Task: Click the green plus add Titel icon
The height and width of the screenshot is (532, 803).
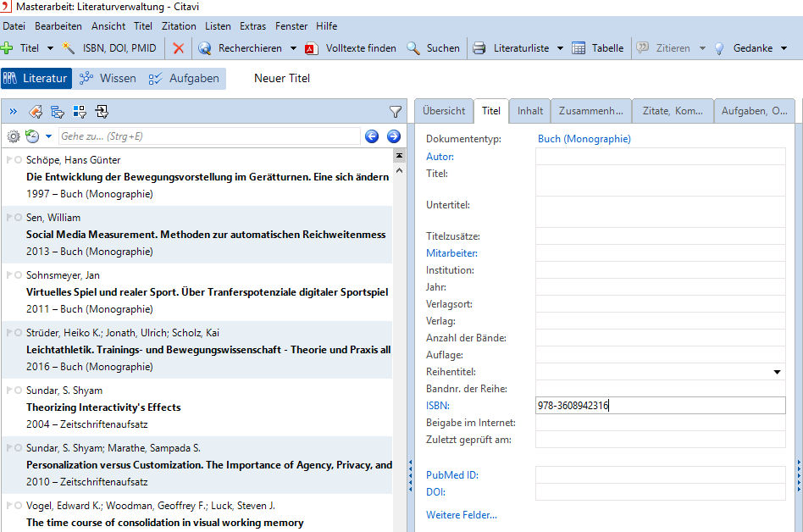Action: pos(7,48)
